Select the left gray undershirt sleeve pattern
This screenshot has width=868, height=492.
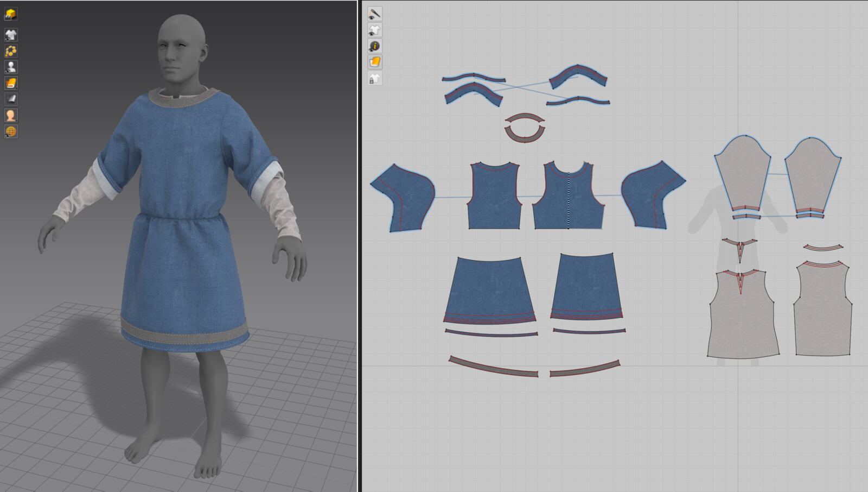coord(742,174)
